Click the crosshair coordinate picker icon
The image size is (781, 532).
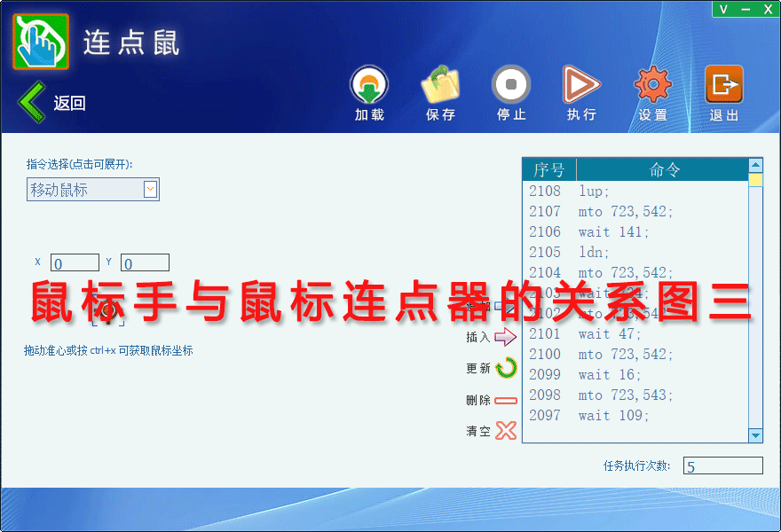(x=108, y=311)
